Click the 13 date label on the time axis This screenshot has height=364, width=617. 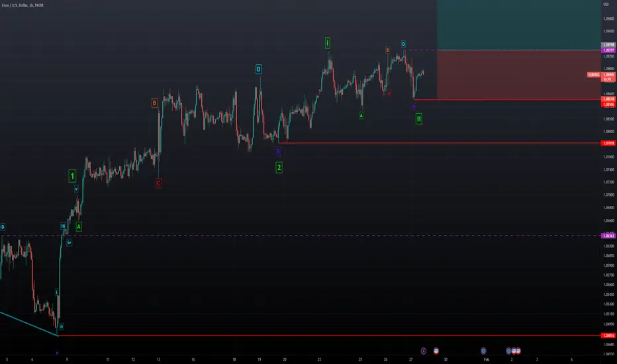[158, 359]
